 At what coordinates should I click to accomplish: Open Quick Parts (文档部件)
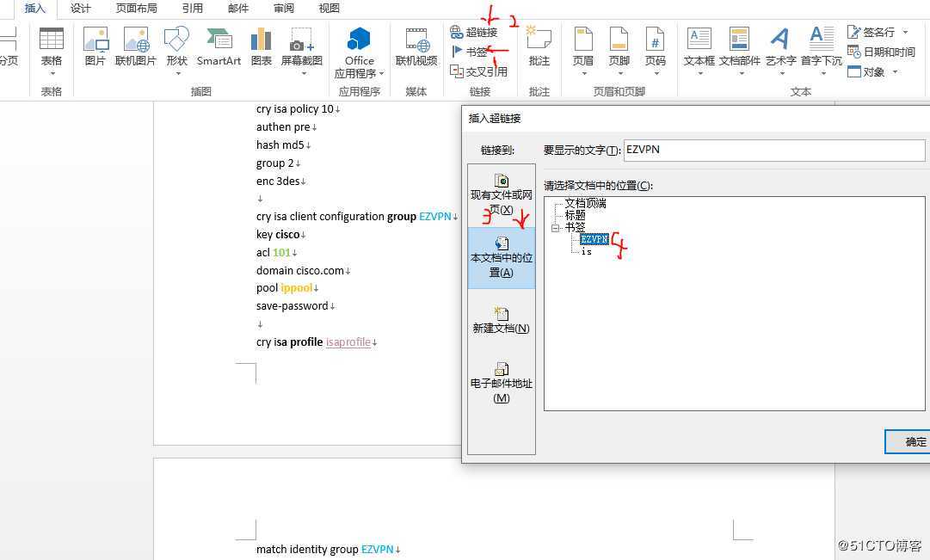point(740,51)
